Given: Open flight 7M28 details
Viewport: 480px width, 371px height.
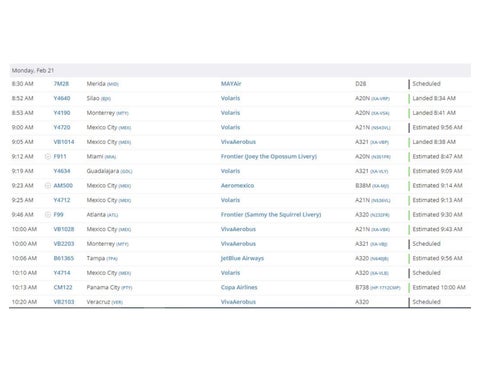Looking at the screenshot, I should point(61,84).
